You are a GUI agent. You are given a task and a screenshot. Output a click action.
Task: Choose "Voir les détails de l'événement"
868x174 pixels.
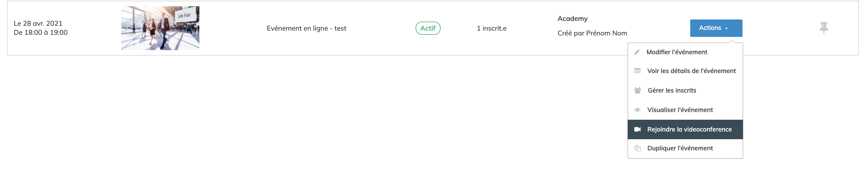click(x=691, y=71)
